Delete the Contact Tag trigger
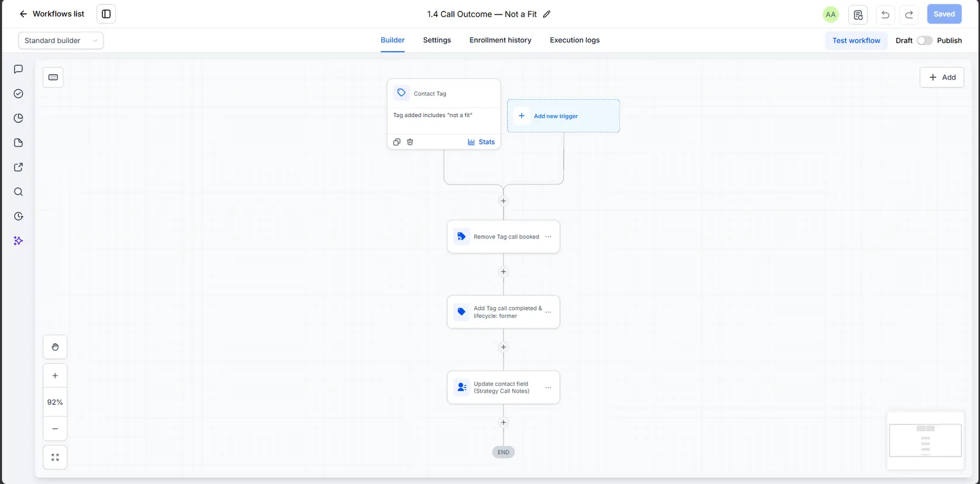 [x=410, y=142]
